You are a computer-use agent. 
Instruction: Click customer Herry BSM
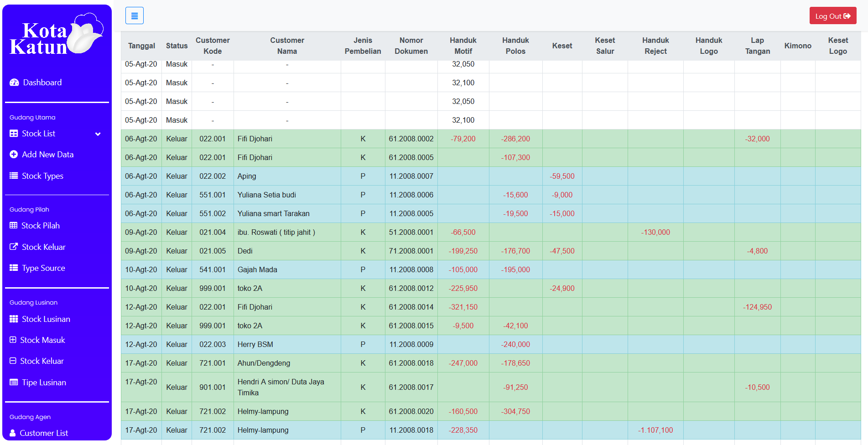255,344
